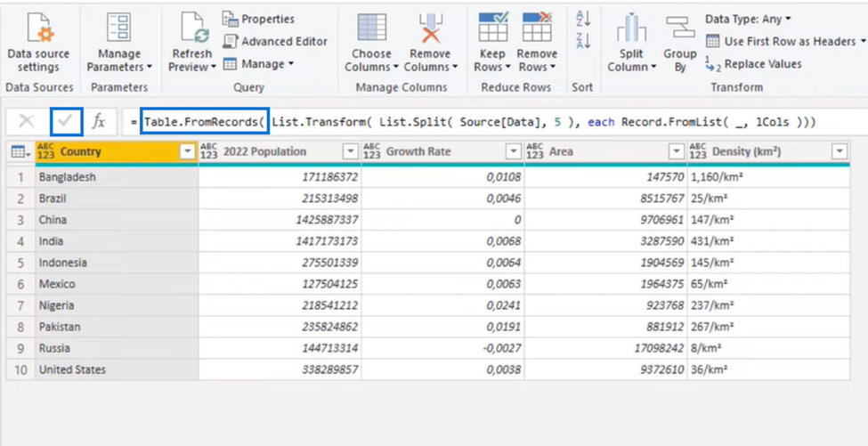This screenshot has width=868, height=446.
Task: Click the Indonesia cell
Action: (x=117, y=263)
